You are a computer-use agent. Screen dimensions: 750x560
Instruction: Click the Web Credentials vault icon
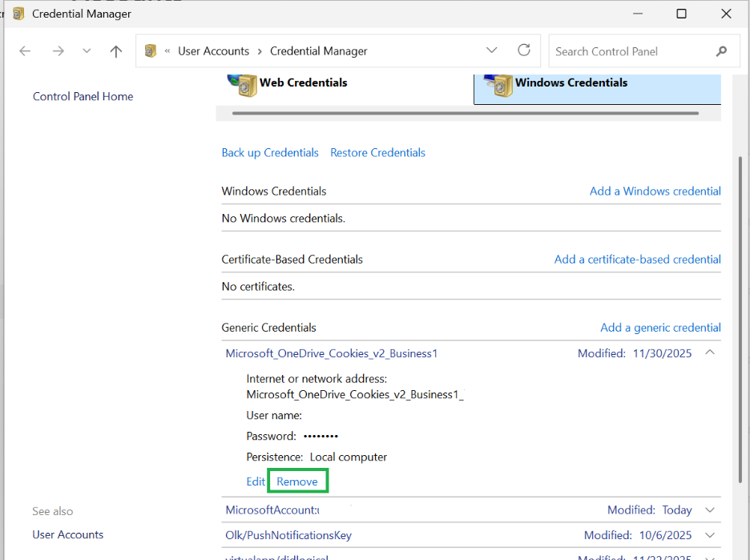click(x=243, y=85)
